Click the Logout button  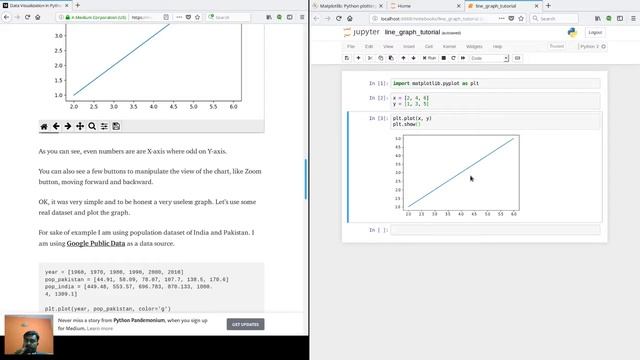(595, 32)
